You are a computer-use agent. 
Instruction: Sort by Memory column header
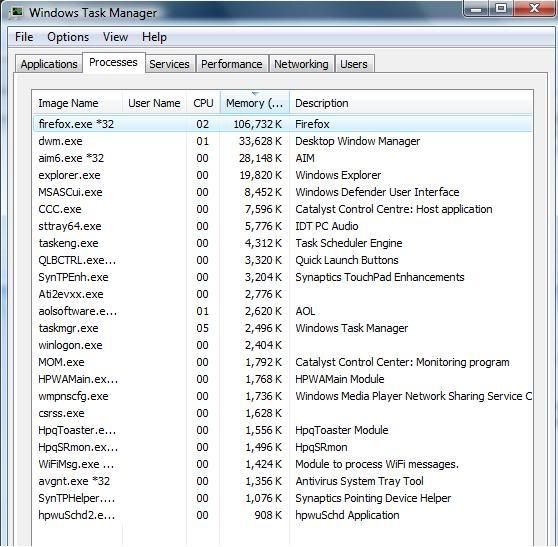[x=255, y=103]
